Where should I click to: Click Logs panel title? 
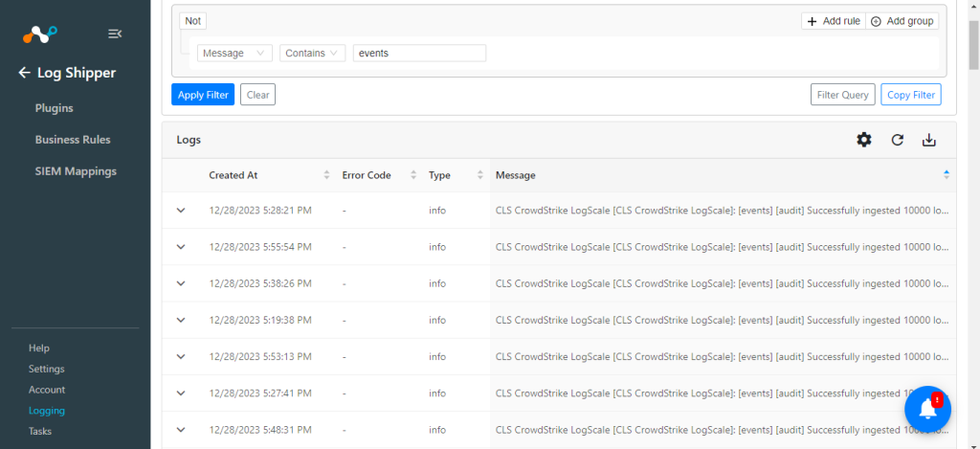tap(189, 140)
